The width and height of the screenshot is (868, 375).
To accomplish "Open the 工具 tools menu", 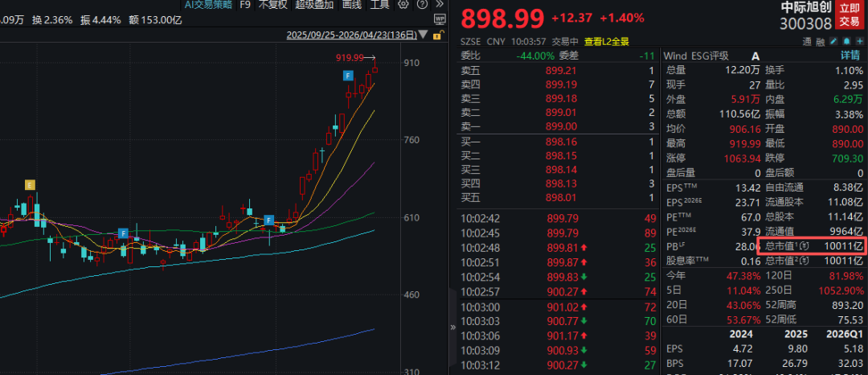I will [380, 4].
